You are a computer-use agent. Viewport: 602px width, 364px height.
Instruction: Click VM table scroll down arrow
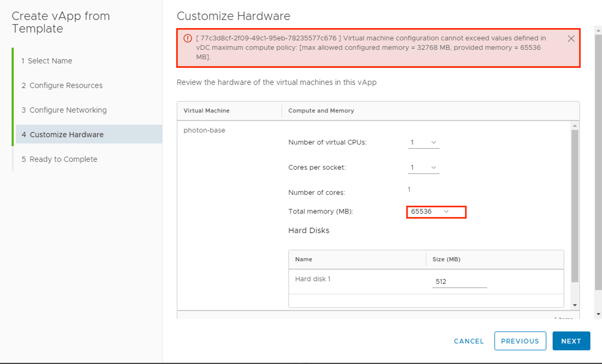click(x=575, y=305)
